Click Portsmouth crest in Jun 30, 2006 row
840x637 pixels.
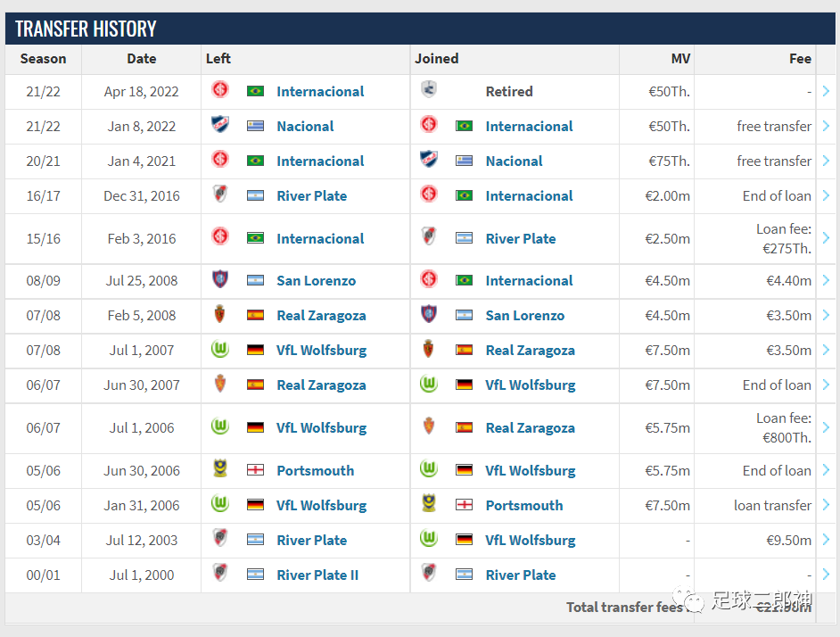(x=219, y=468)
